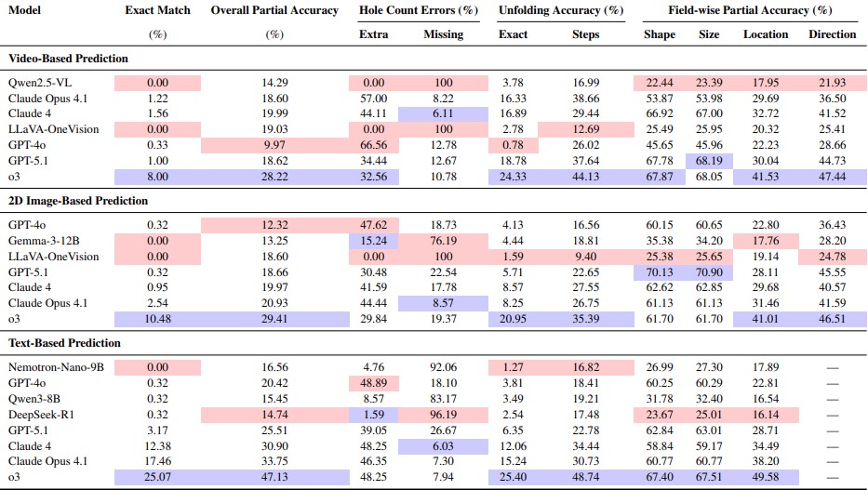The height and width of the screenshot is (503, 868).
Task: Click the Nemotron-Nano-9B model name
Action: [55, 368]
